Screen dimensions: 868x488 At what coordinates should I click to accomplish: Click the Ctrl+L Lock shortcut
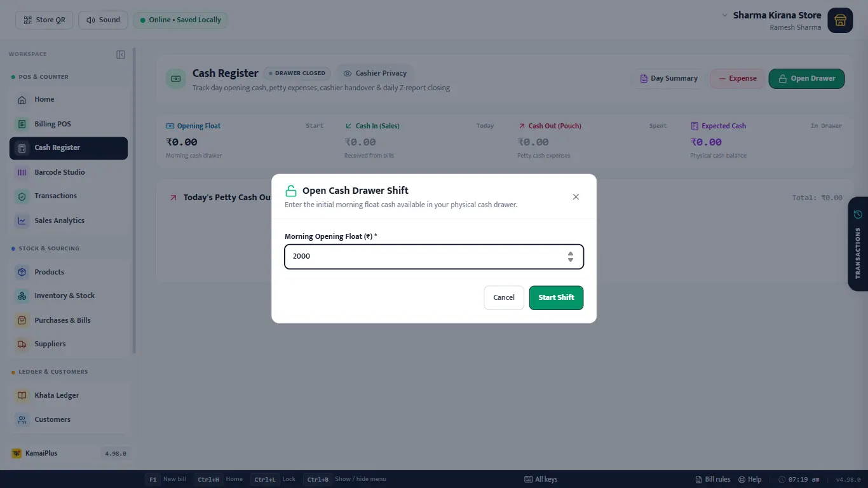tap(273, 479)
